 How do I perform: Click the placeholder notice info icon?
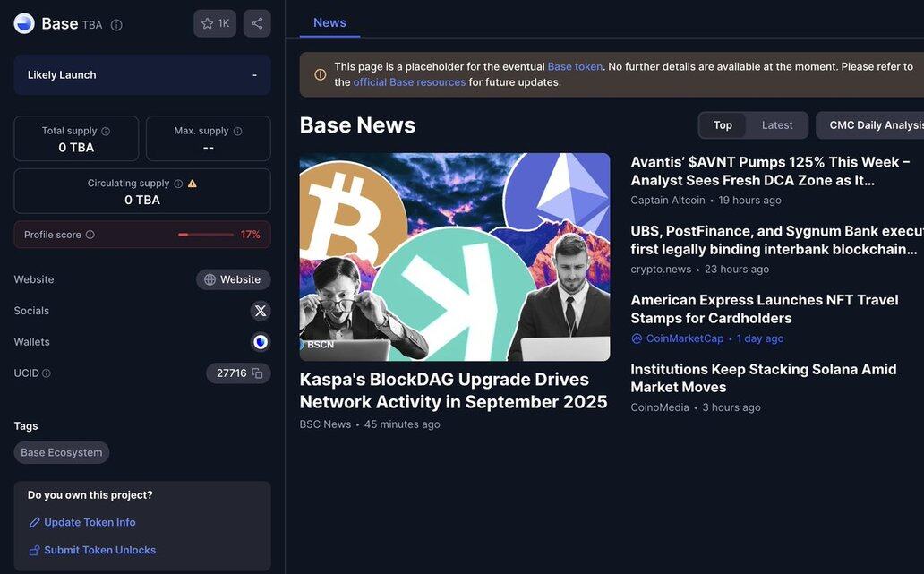320,74
